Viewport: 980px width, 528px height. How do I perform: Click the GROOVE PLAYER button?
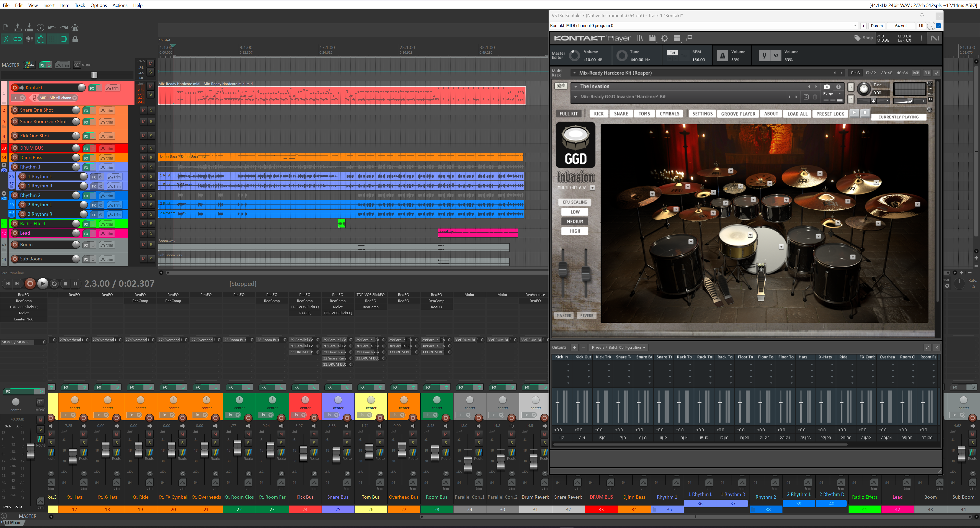click(738, 114)
